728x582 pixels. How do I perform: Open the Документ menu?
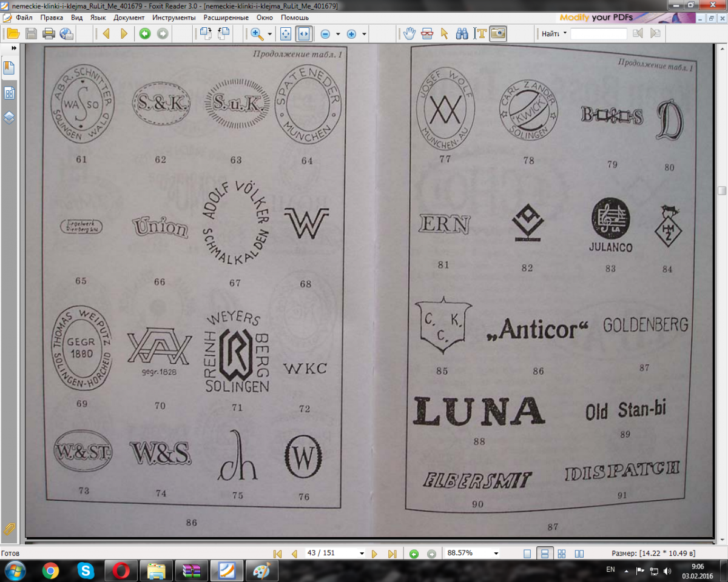click(x=129, y=18)
